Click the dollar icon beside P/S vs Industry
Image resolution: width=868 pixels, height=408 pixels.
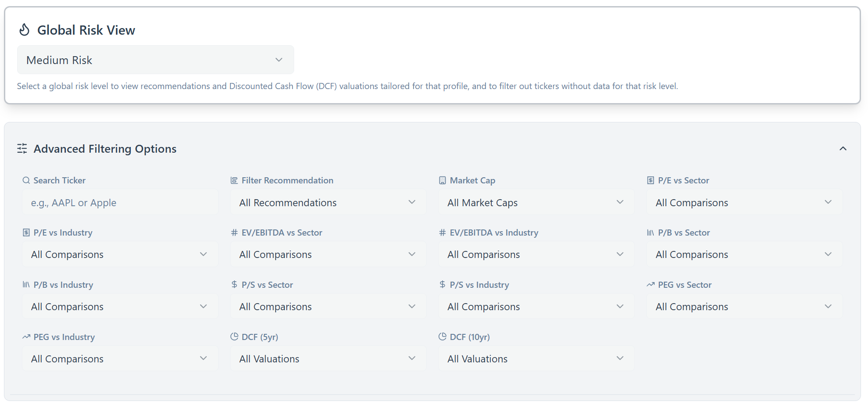[442, 285]
